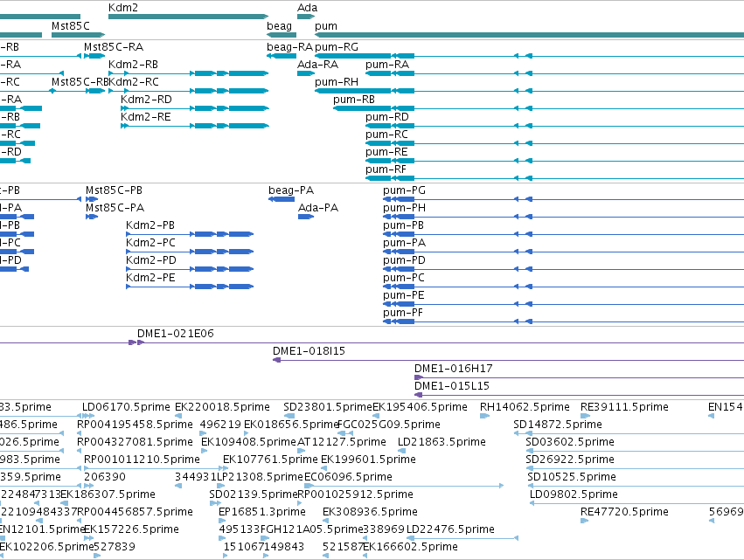
Task: Select the Mst85C-PB protein label
Action: (x=114, y=190)
